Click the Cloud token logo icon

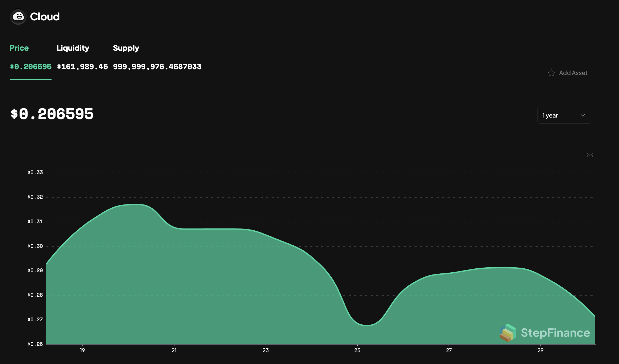tap(18, 17)
